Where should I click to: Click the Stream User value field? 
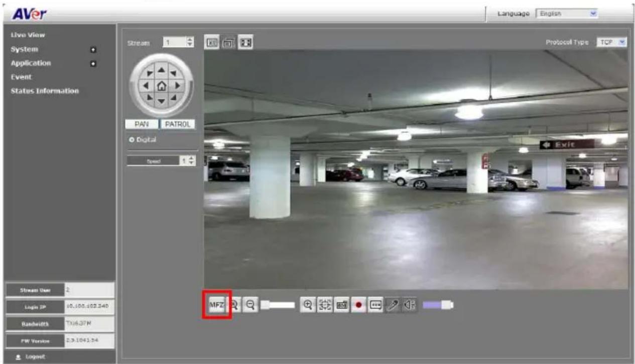coord(89,290)
